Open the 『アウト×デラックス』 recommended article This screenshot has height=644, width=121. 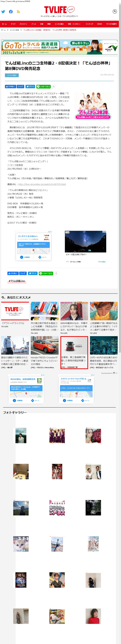tap(15, 314)
